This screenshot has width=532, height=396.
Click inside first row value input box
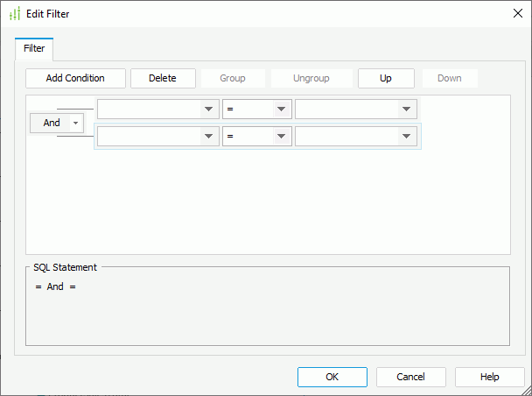346,110
